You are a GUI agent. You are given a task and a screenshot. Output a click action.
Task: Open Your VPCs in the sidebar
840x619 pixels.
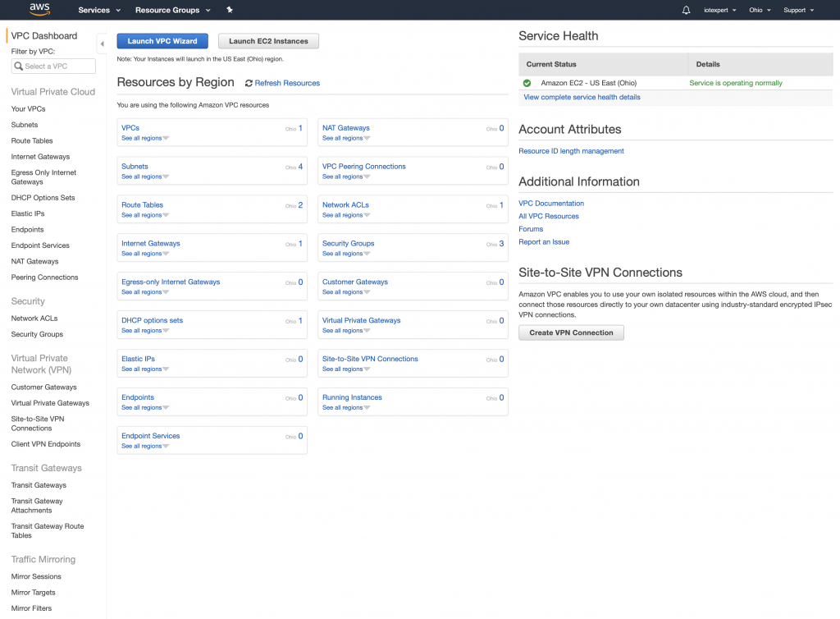pyautogui.click(x=29, y=109)
